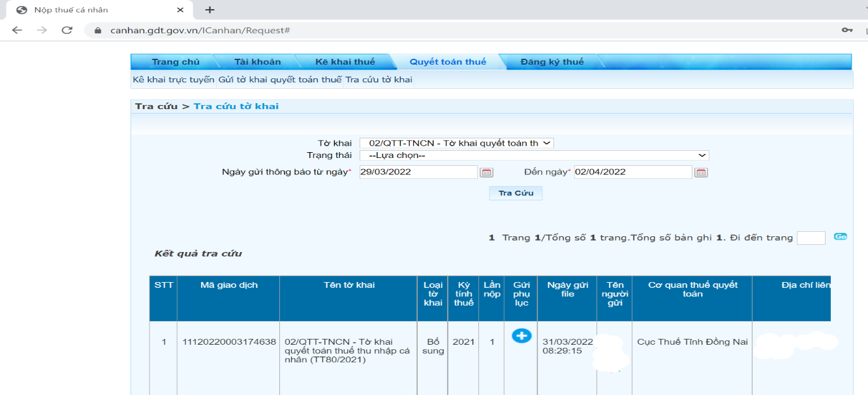Click the Kê khai trực tuyến submenu link

click(x=174, y=80)
